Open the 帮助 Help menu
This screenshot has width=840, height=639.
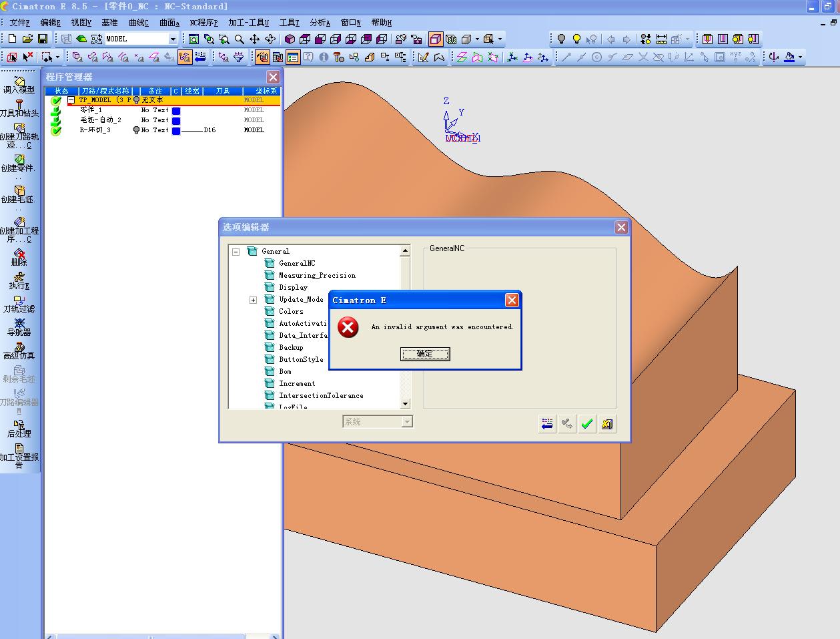(382, 23)
